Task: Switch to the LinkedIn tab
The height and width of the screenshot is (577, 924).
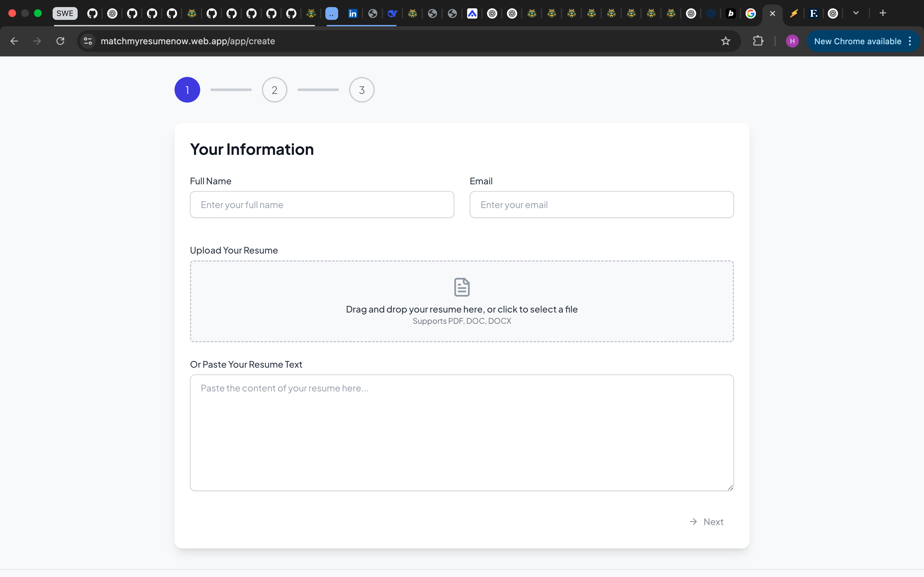Action: click(x=352, y=14)
